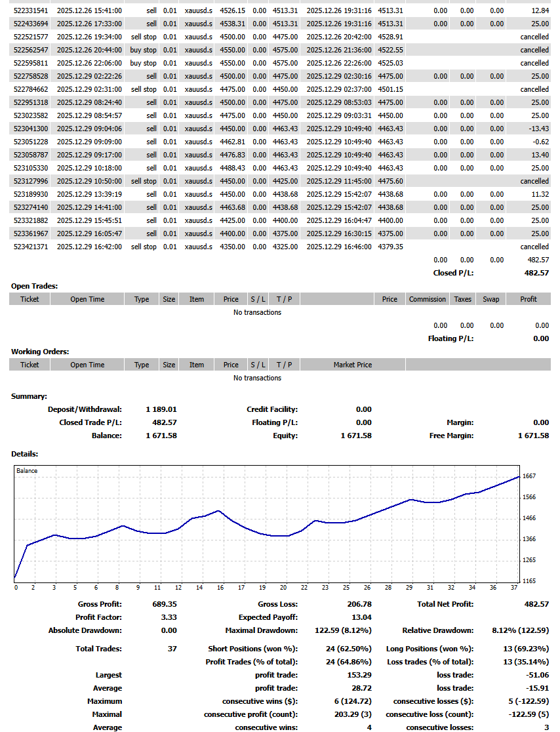560x732 pixels.
Task: Click the Profit column header in Open Trades
Action: point(528,299)
